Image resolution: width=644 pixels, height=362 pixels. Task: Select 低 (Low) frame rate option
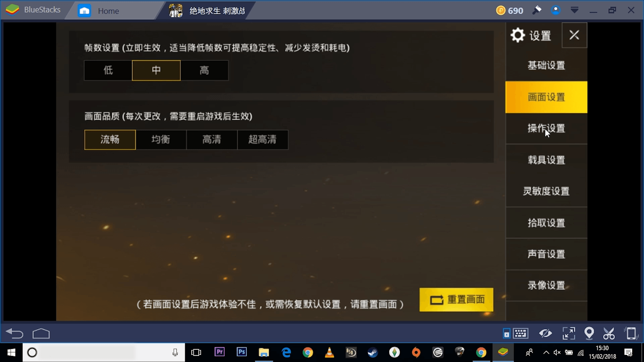tap(108, 70)
